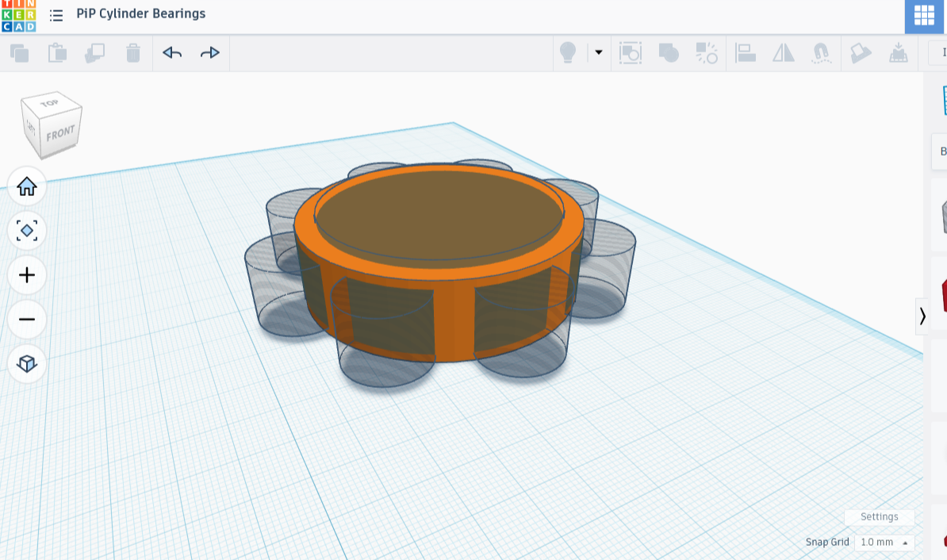Viewport: 947px width, 560px height.
Task: Click the Align tool icon
Action: tap(746, 53)
